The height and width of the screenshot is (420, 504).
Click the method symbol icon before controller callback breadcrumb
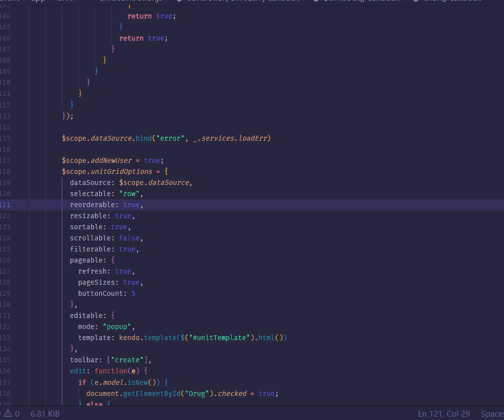click(180, 1)
